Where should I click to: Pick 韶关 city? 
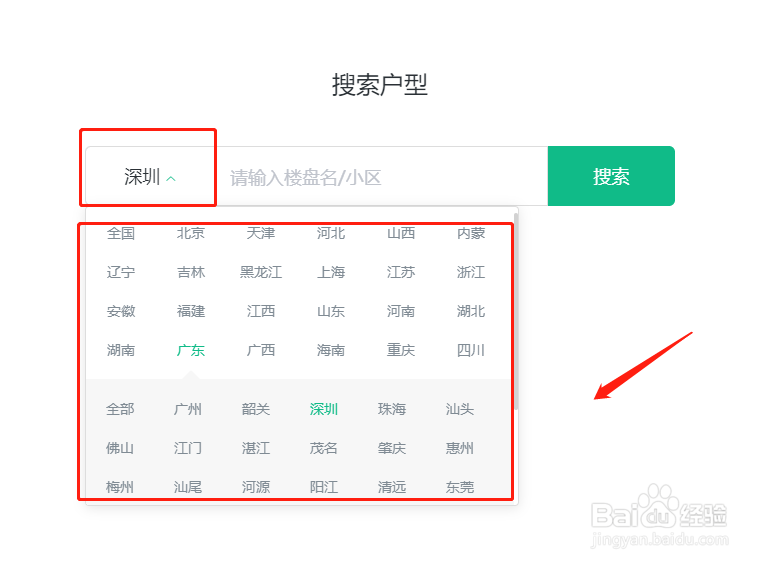(x=256, y=409)
